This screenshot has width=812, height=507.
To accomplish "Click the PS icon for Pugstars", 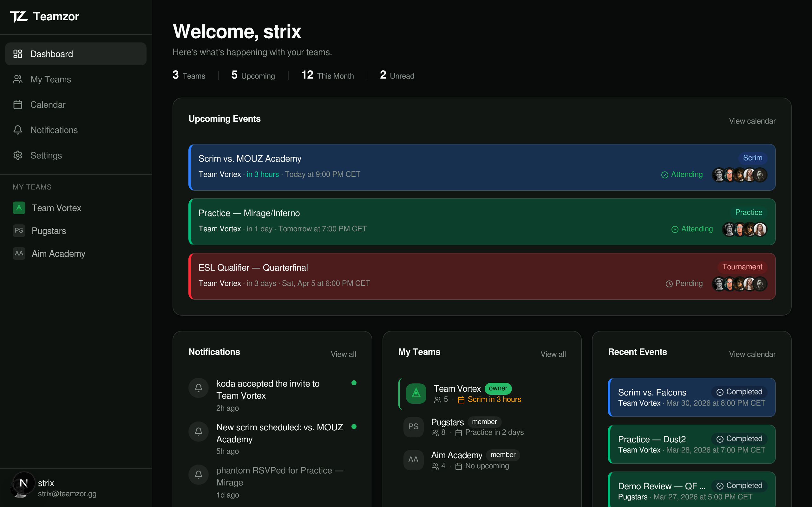I will point(19,231).
